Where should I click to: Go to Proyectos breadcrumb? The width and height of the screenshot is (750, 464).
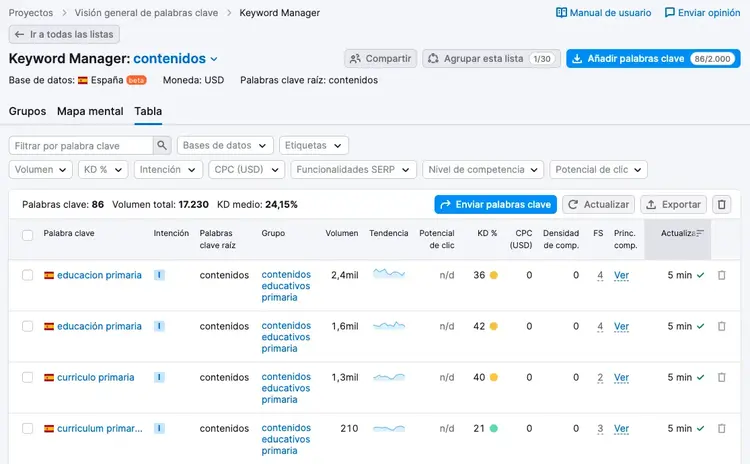(x=31, y=13)
